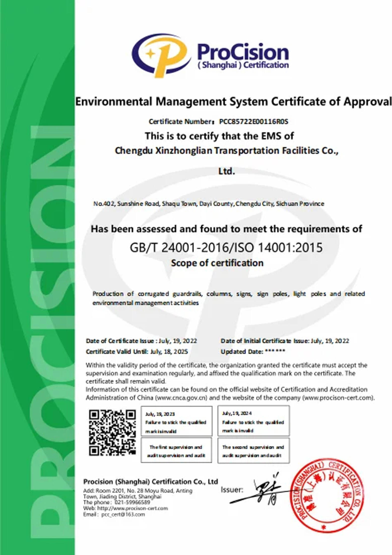Click the No.402 Sunshine Road address line
The width and height of the screenshot is (392, 555).
click(209, 204)
